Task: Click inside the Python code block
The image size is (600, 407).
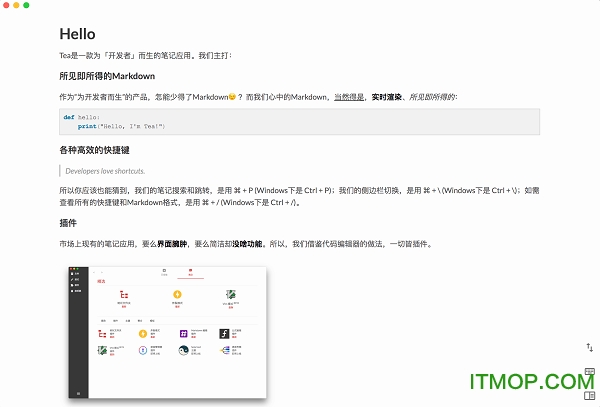Action: (x=299, y=122)
